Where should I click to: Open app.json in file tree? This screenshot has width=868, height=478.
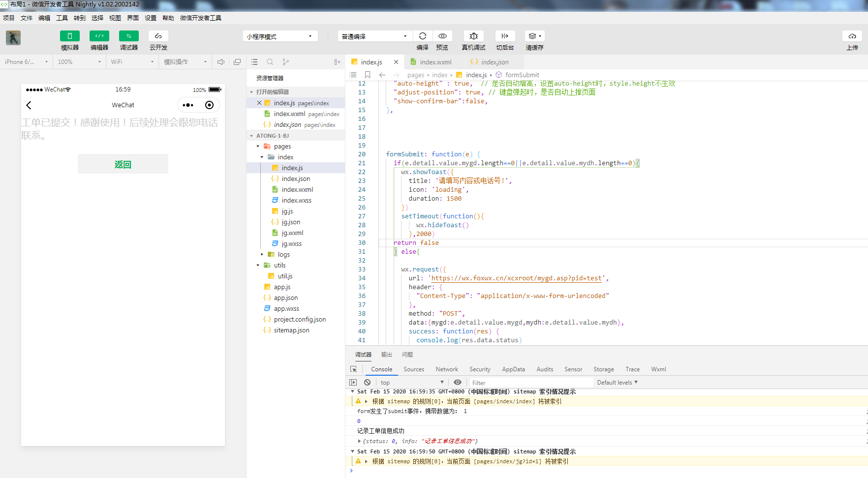click(x=285, y=298)
